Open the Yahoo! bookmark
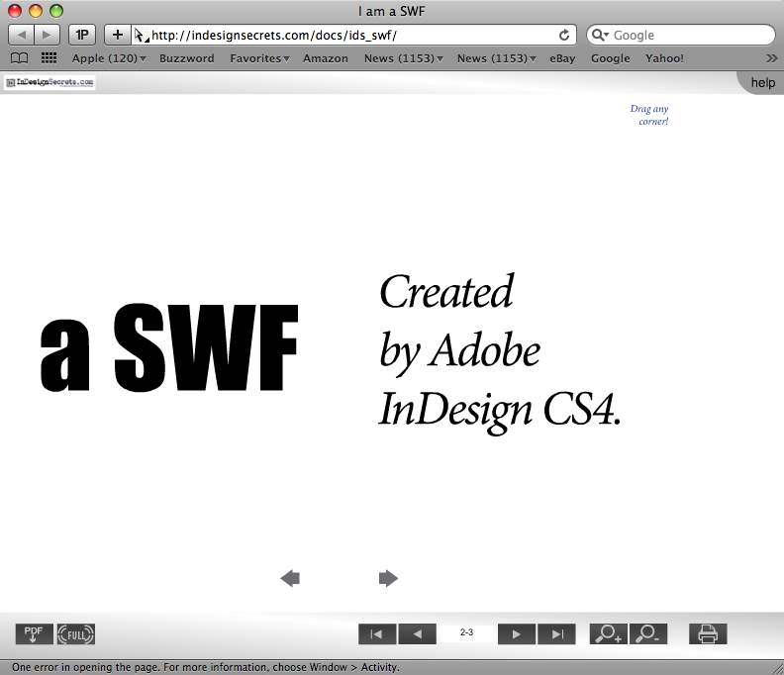 click(x=664, y=58)
